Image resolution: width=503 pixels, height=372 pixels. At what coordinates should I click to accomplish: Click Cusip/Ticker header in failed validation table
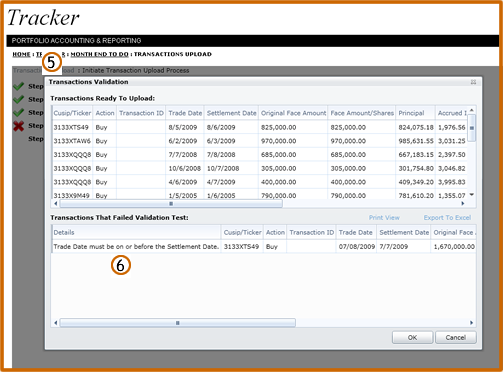pyautogui.click(x=242, y=232)
